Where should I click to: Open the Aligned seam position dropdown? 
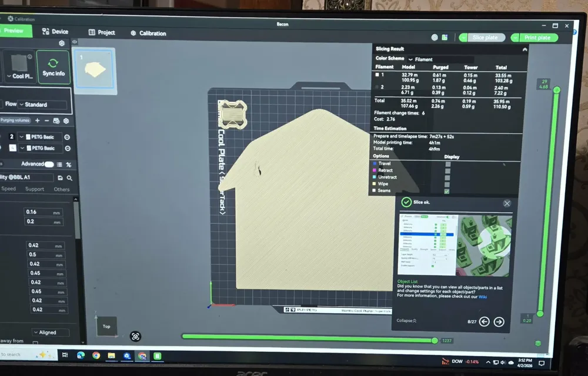pyautogui.click(x=51, y=332)
